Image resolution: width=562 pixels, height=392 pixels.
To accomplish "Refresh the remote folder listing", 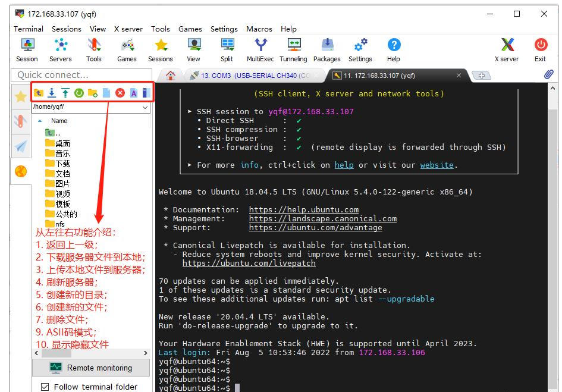I will coord(79,93).
